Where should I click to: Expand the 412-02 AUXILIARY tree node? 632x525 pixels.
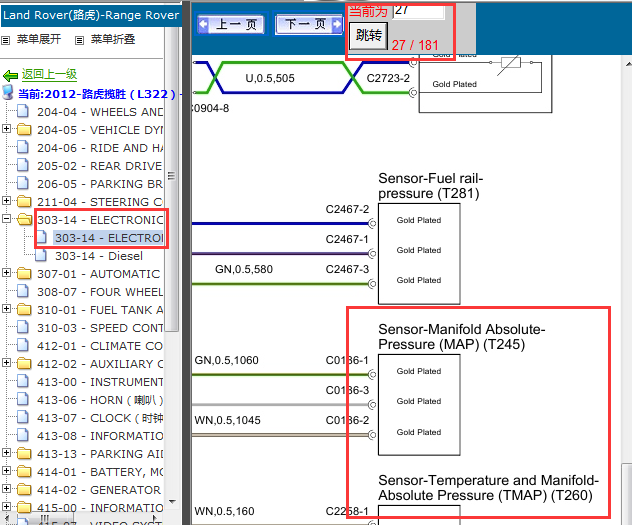click(x=7, y=364)
